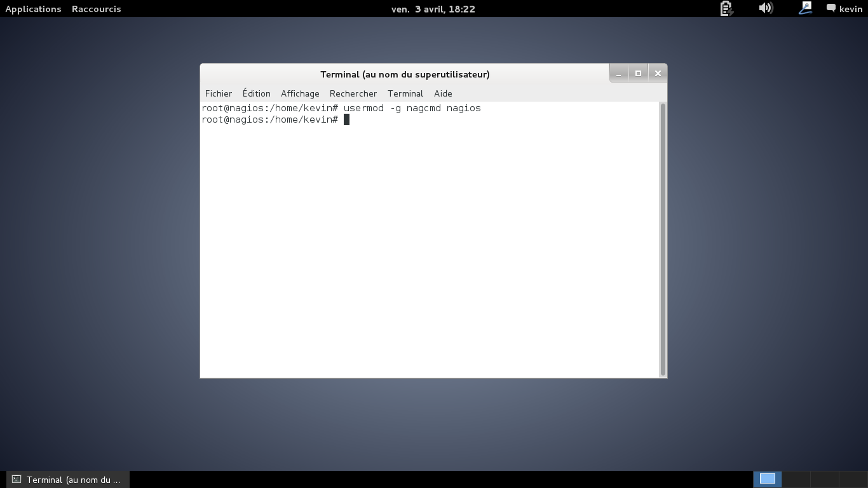
Task: Click the clipboard battery status icon
Action: [726, 8]
